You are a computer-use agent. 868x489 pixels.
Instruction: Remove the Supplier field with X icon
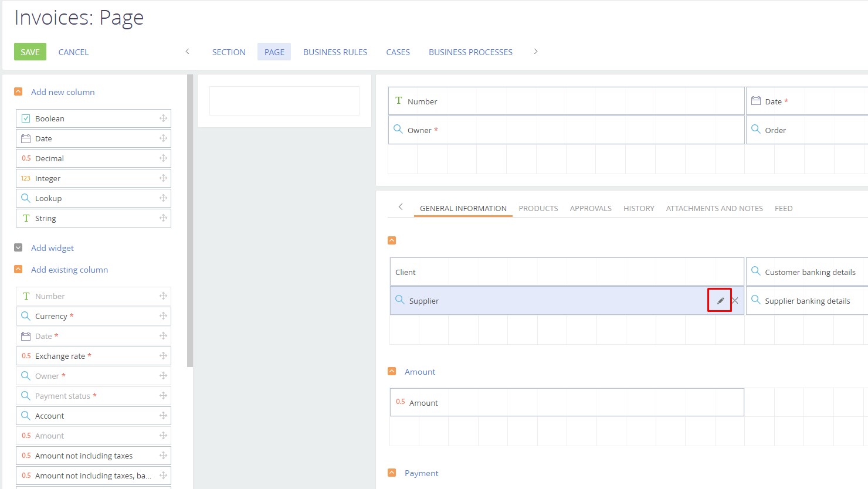734,301
